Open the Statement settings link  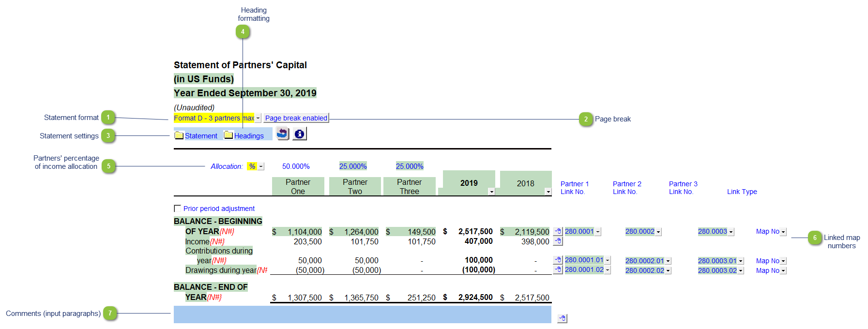pos(201,136)
